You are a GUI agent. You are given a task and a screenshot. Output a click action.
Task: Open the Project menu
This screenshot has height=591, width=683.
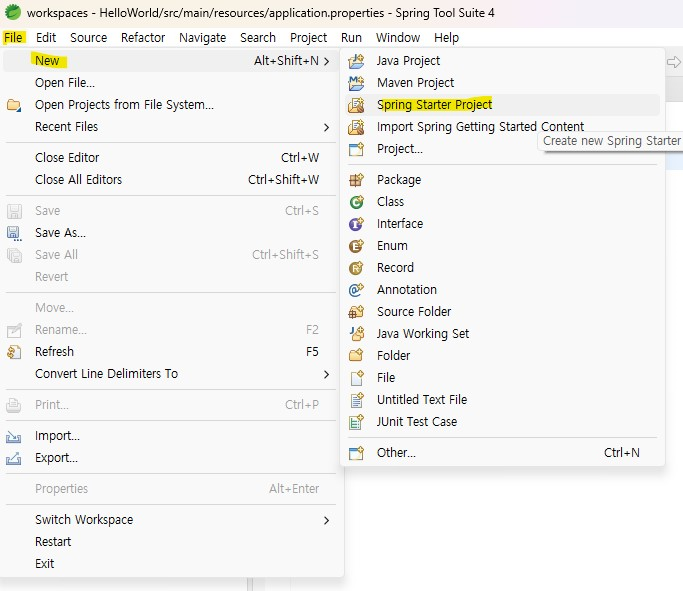pyautogui.click(x=308, y=38)
